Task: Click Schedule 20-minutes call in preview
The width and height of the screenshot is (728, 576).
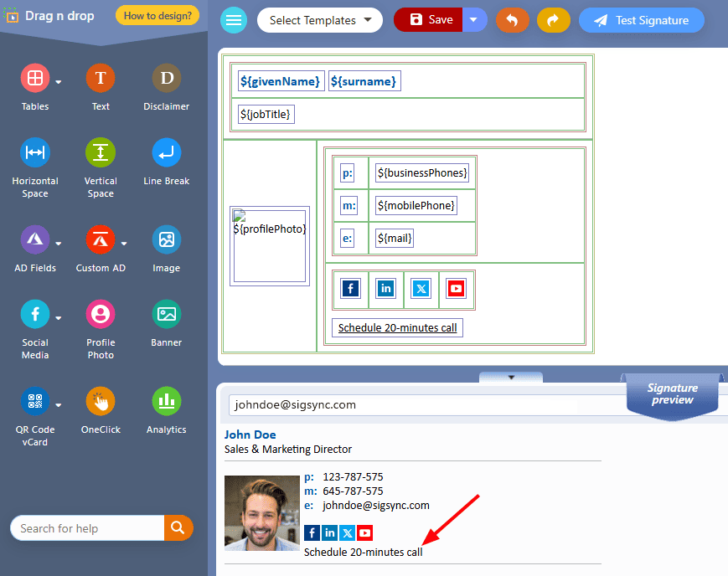Action: pos(363,553)
